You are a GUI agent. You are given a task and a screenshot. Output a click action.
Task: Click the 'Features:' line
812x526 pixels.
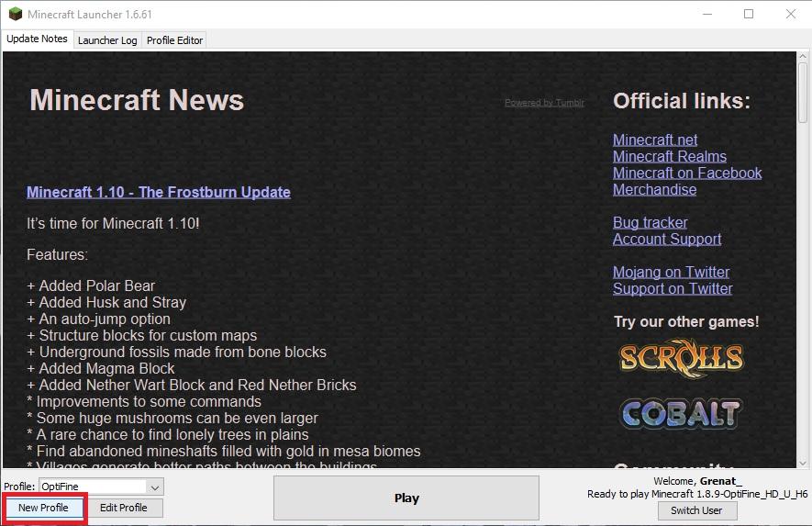point(57,255)
